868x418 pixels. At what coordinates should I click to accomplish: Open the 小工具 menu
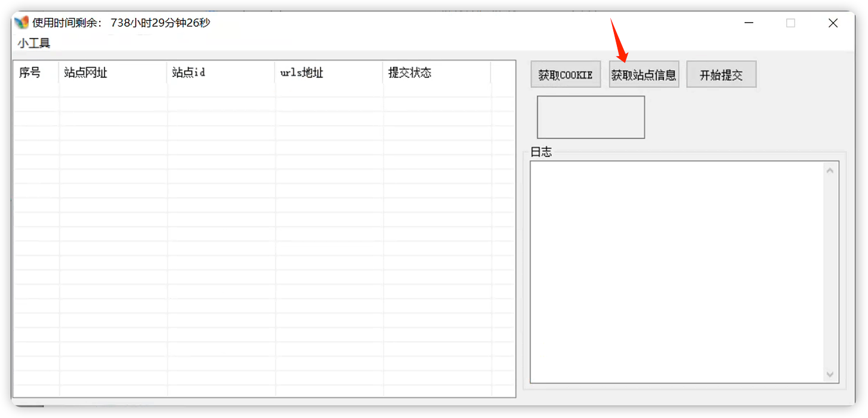[x=34, y=43]
